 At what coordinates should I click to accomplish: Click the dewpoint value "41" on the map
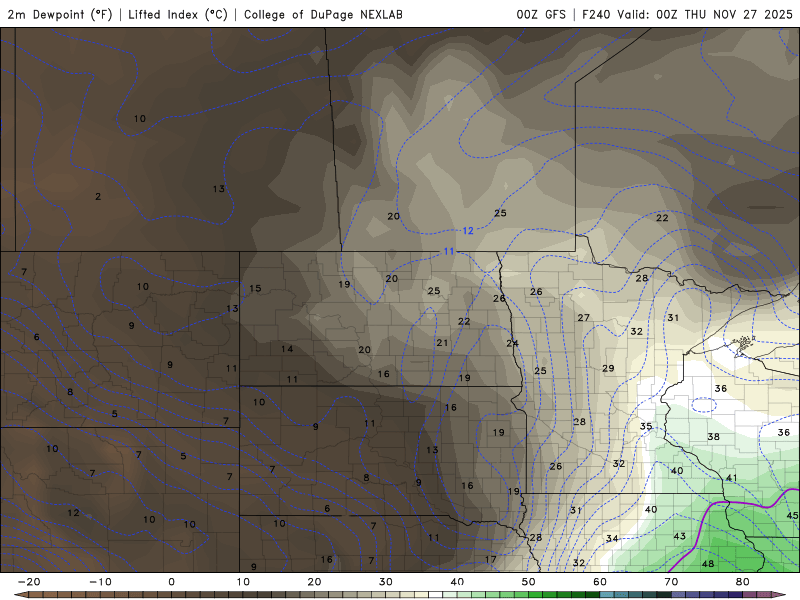pyautogui.click(x=731, y=478)
